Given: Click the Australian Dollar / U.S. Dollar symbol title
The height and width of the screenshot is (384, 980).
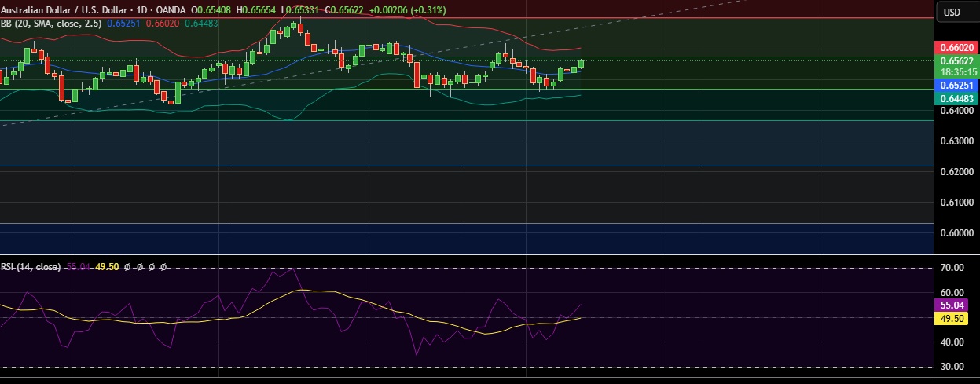Looking at the screenshot, I should tap(64, 10).
